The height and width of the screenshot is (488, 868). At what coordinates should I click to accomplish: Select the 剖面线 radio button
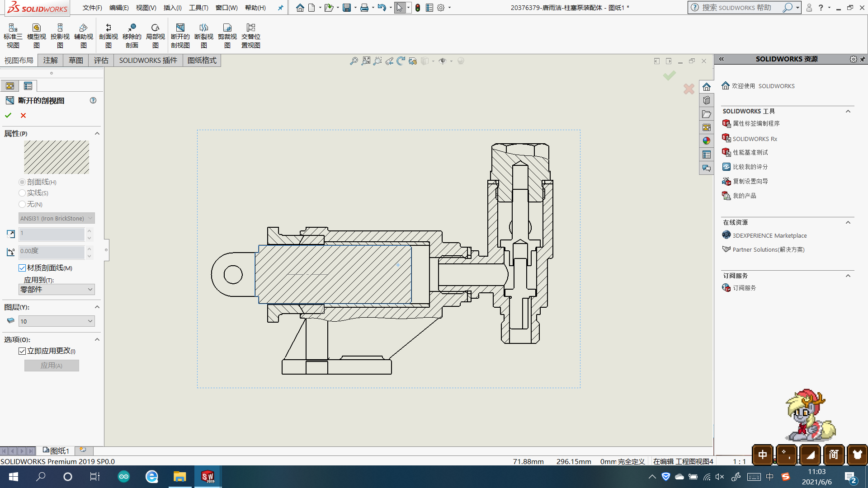(x=22, y=182)
